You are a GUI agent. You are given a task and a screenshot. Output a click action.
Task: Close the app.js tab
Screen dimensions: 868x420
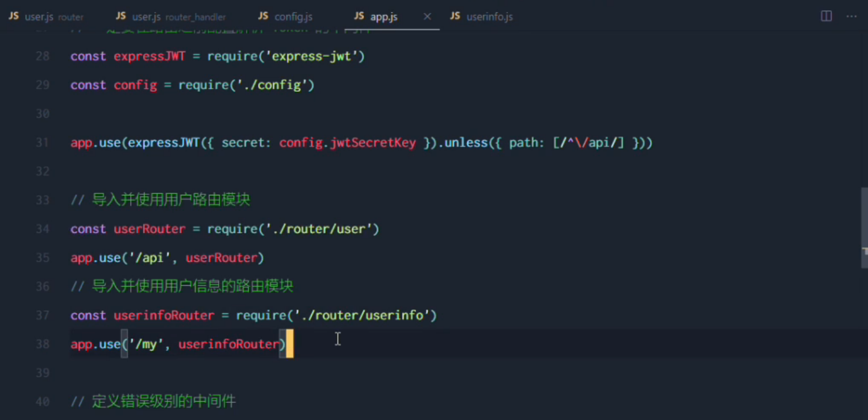pyautogui.click(x=427, y=16)
